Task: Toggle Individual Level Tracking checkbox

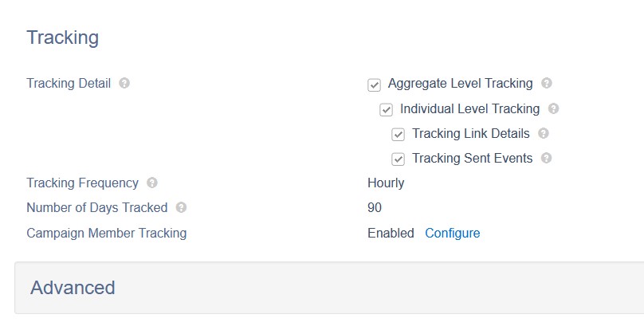Action: [386, 110]
